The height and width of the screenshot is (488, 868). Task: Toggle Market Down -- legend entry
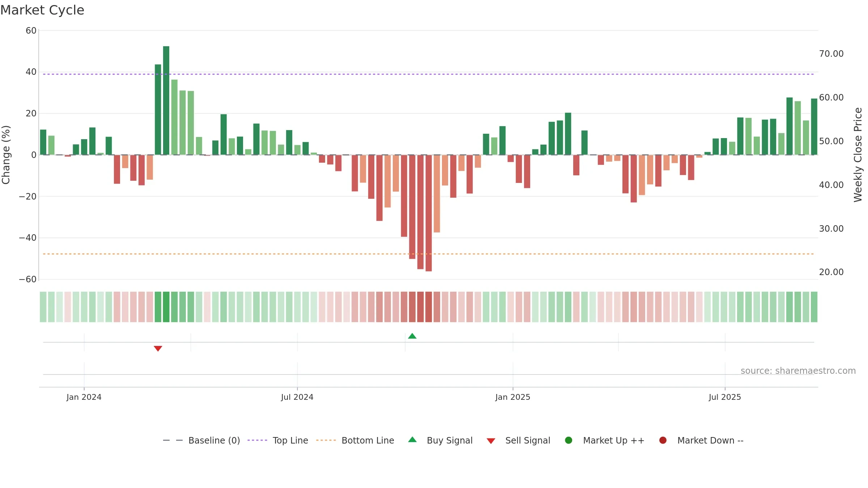point(701,440)
